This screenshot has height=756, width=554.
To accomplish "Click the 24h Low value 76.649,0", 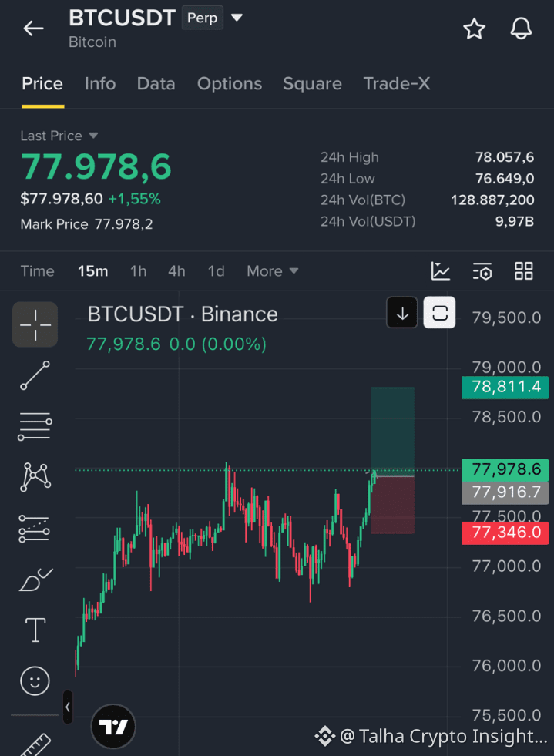I will [505, 179].
